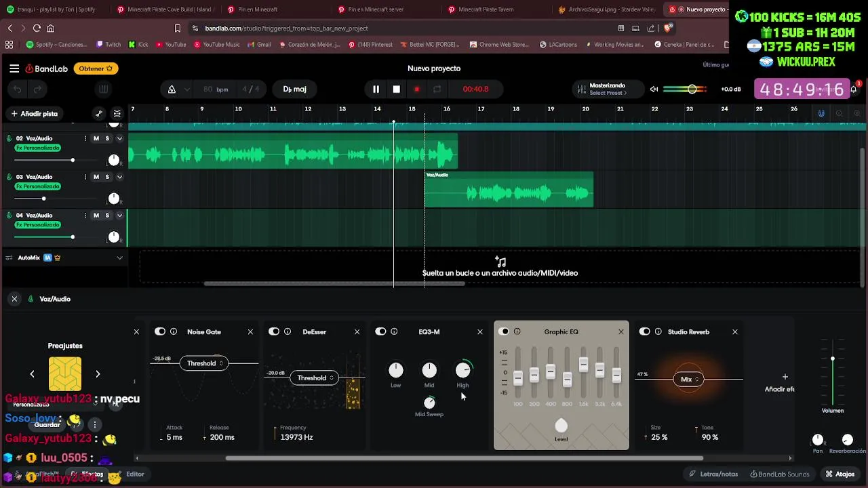Reload the browser page
The height and width of the screenshot is (488, 868).
point(37,28)
